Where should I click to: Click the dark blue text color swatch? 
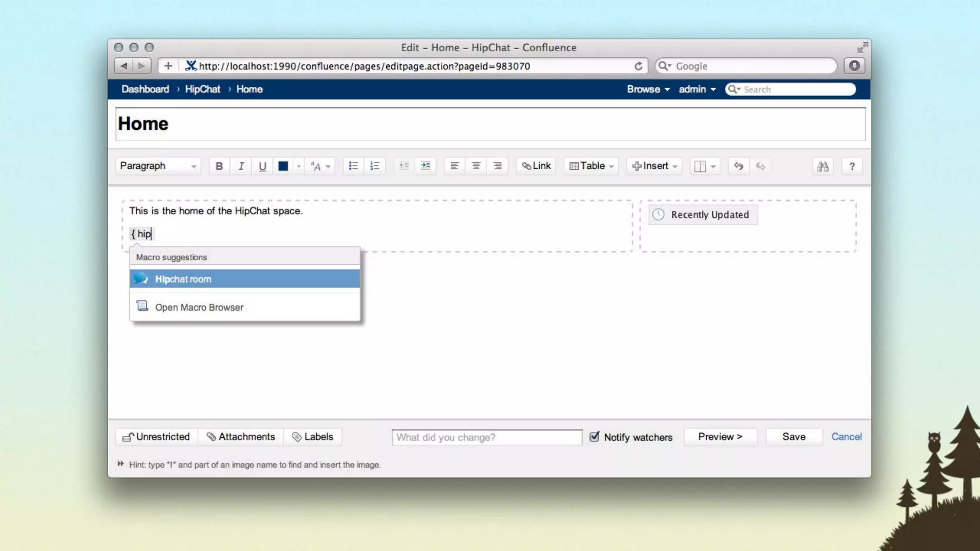pyautogui.click(x=283, y=166)
